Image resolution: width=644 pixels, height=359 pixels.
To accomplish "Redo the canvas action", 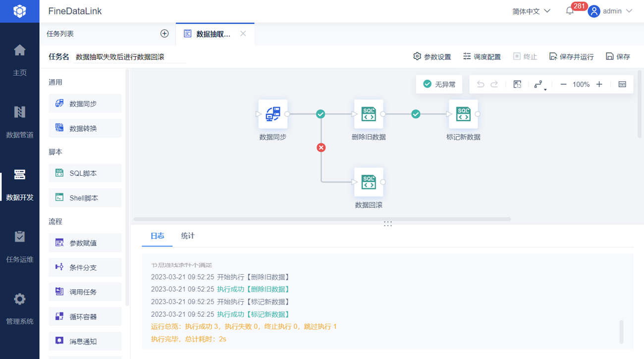I will click(x=494, y=85).
